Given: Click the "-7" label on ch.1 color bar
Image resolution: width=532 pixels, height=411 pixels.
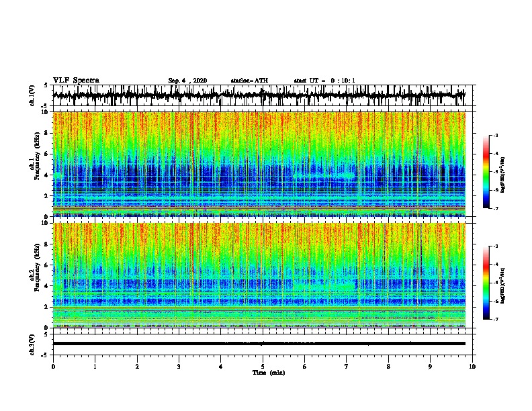Looking at the screenshot, I should tap(496, 208).
